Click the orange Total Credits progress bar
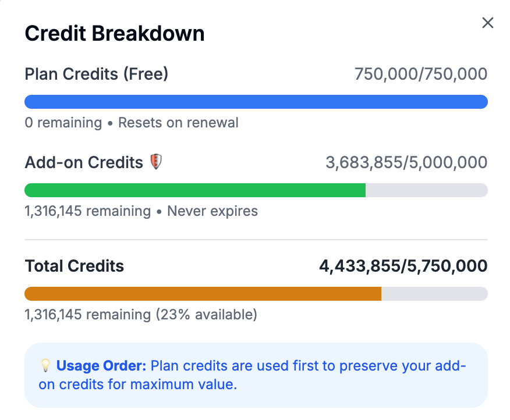510x420 pixels. point(203,294)
